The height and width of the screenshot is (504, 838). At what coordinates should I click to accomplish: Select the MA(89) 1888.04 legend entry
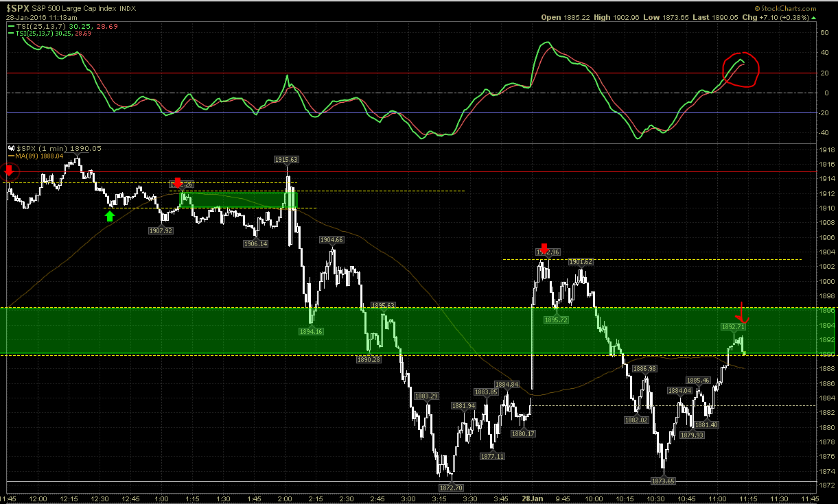[x=36, y=156]
